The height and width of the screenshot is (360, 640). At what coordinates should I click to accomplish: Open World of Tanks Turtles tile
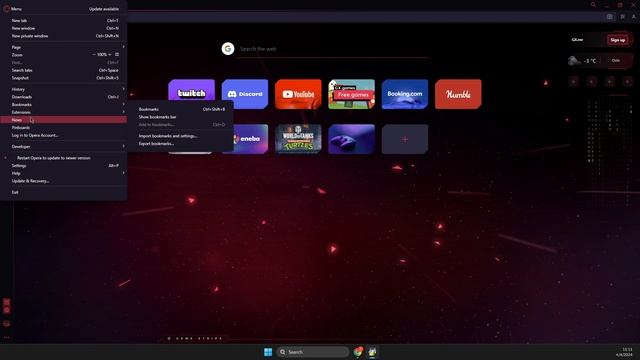coord(298,139)
